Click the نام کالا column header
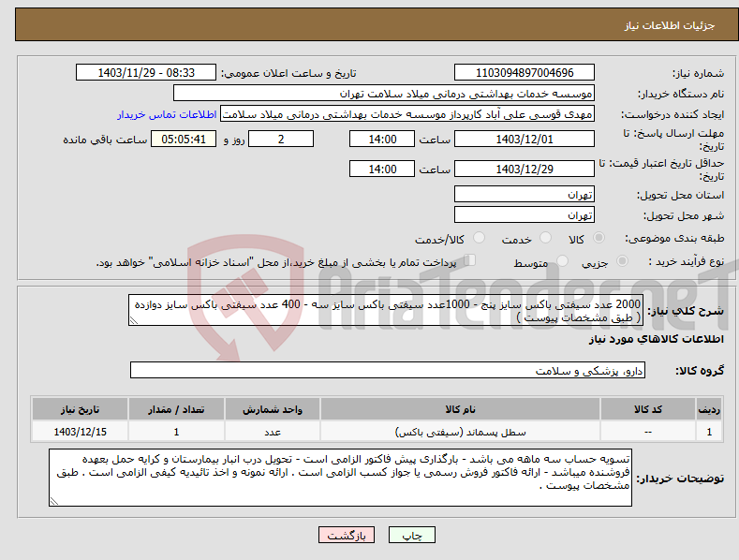739x560 pixels. pyautogui.click(x=460, y=409)
